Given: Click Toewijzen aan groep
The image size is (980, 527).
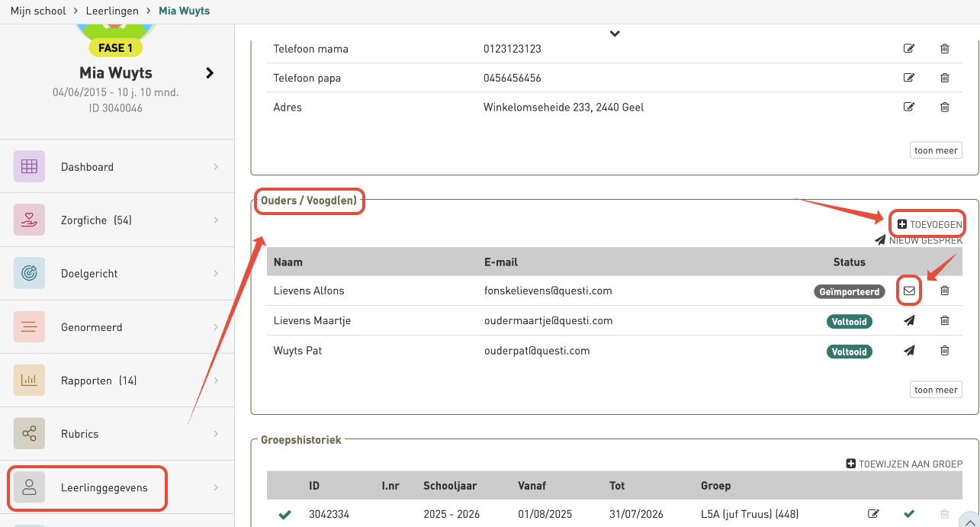Looking at the screenshot, I should tap(904, 464).
